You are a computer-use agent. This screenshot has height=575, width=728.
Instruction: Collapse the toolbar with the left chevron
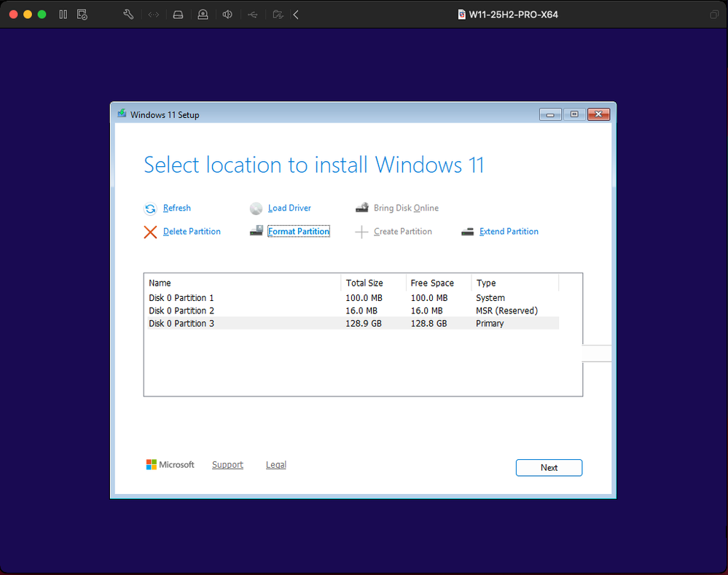(x=296, y=15)
